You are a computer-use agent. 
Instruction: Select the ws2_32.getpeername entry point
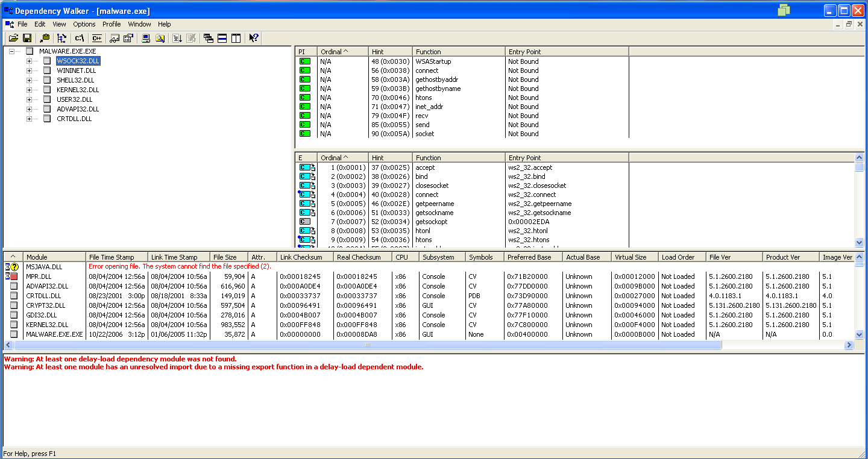pyautogui.click(x=540, y=204)
